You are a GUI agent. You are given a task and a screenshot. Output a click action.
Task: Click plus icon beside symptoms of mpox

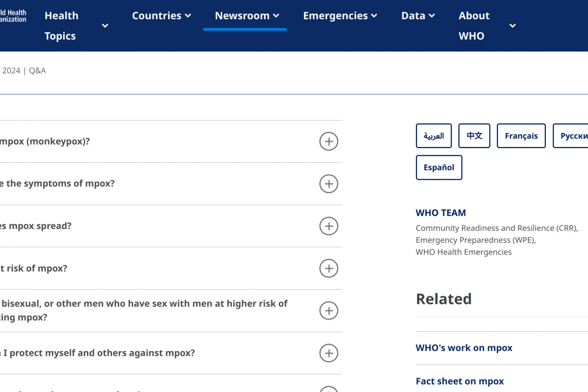pyautogui.click(x=329, y=184)
